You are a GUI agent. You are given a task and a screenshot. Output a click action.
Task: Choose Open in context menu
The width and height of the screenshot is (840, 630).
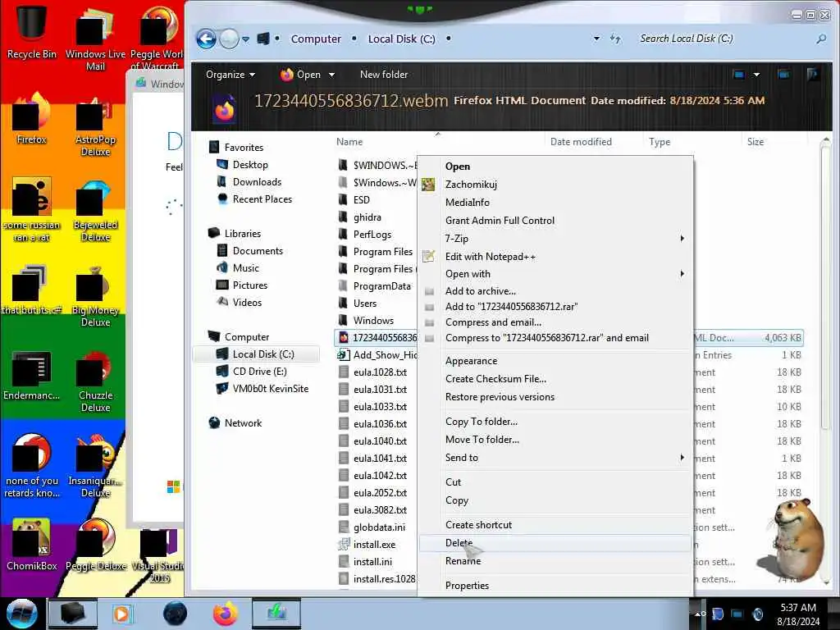(x=555, y=166)
